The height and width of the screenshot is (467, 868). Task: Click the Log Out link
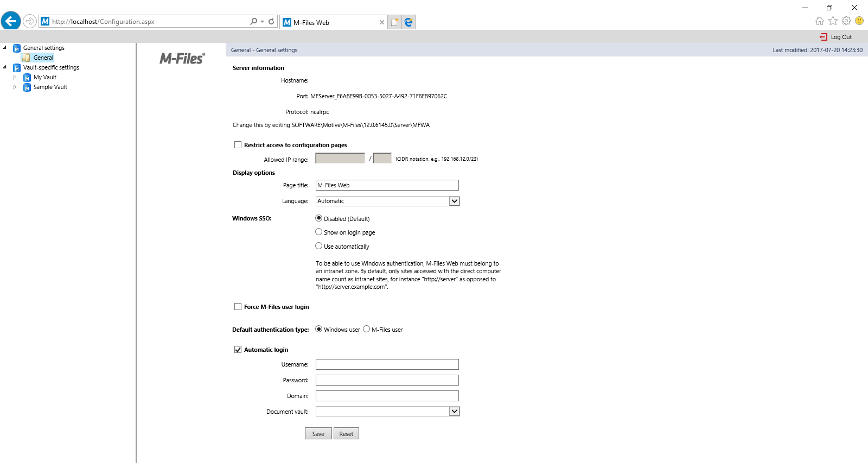(840, 37)
